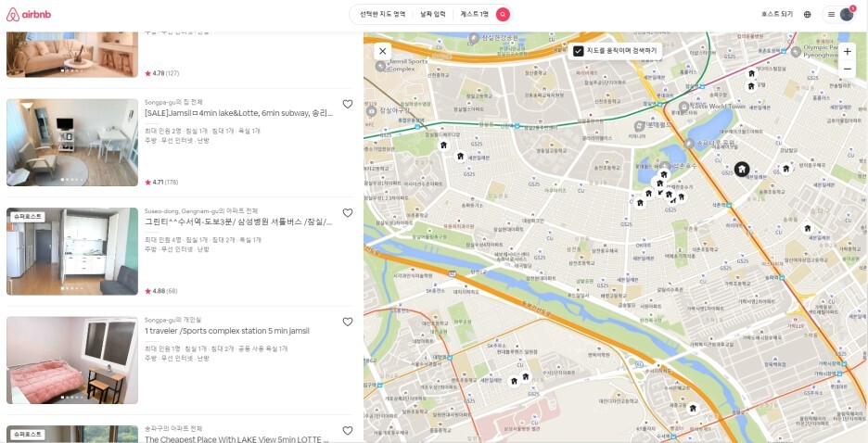This screenshot has width=868, height=443.
Task: Click the 송파나루 공원 map pin
Action: (689, 144)
